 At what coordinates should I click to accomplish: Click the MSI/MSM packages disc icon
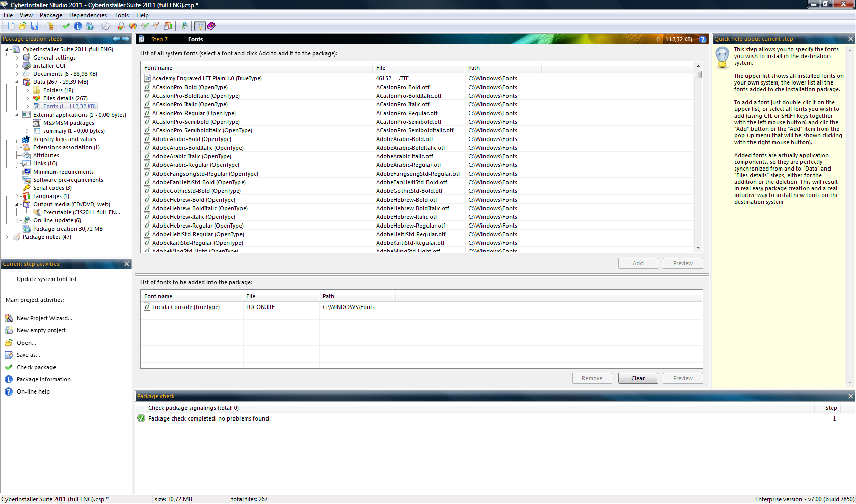37,123
